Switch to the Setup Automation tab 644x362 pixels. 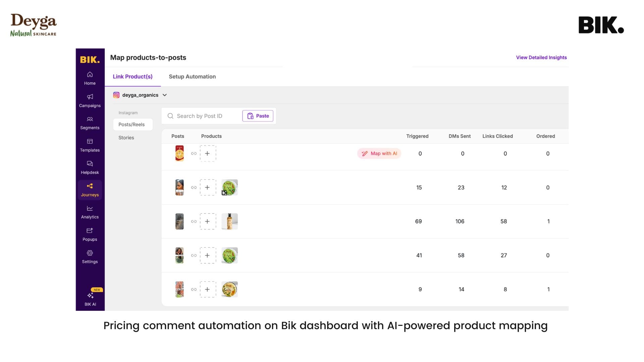[x=192, y=77]
